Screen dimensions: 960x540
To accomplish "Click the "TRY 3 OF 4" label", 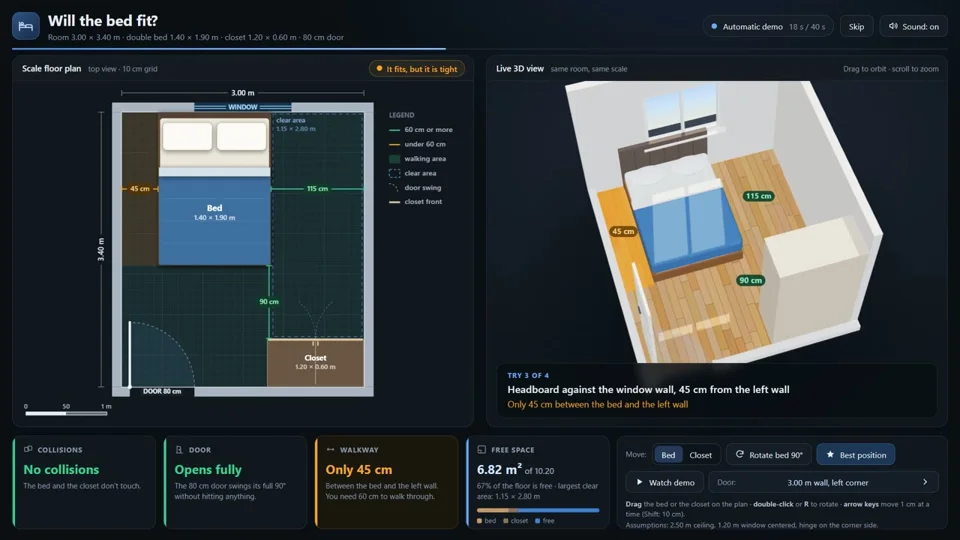I will click(528, 375).
